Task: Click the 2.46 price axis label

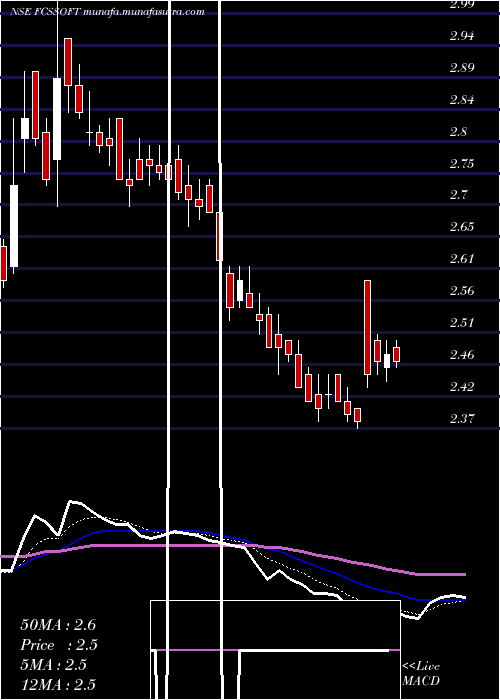Action: [462, 355]
